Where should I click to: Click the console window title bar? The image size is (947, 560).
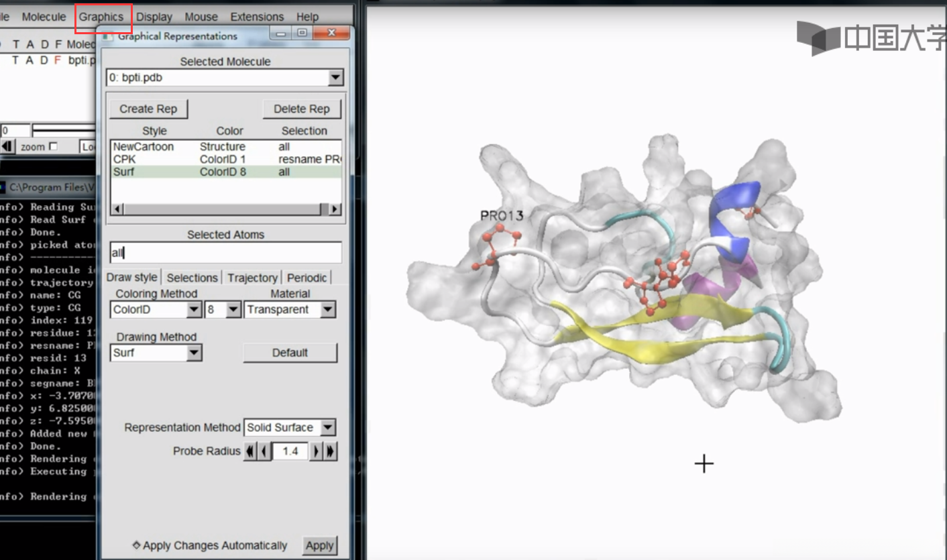(x=48, y=187)
